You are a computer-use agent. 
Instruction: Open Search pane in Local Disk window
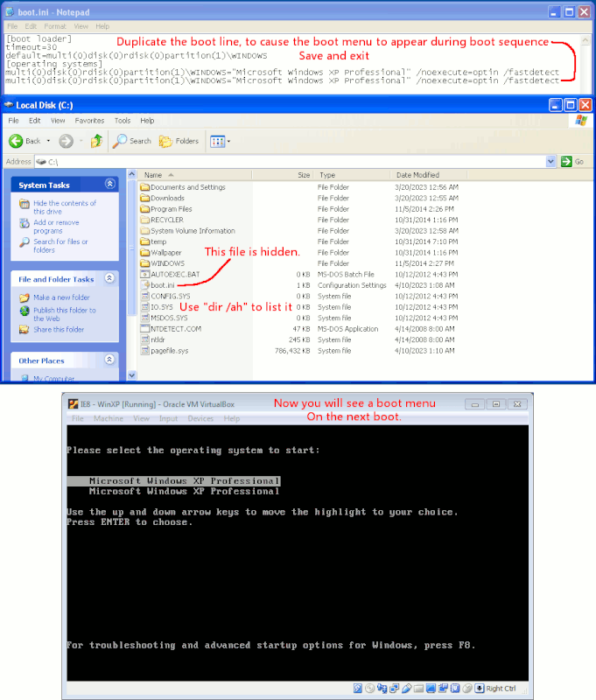coord(131,141)
